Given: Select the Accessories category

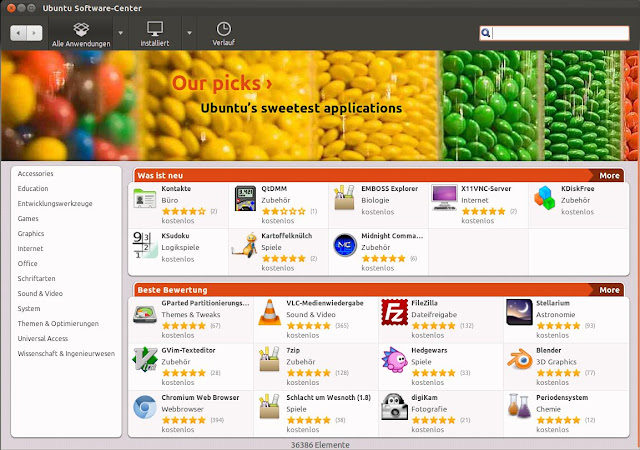Looking at the screenshot, I should pos(36,174).
